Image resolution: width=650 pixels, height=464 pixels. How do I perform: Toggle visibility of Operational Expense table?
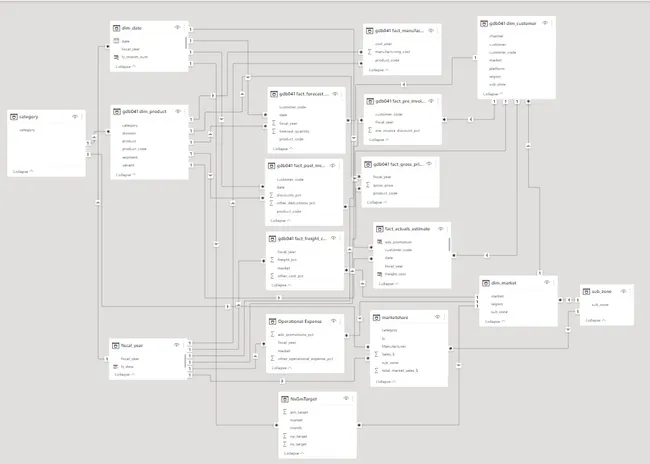[333, 321]
